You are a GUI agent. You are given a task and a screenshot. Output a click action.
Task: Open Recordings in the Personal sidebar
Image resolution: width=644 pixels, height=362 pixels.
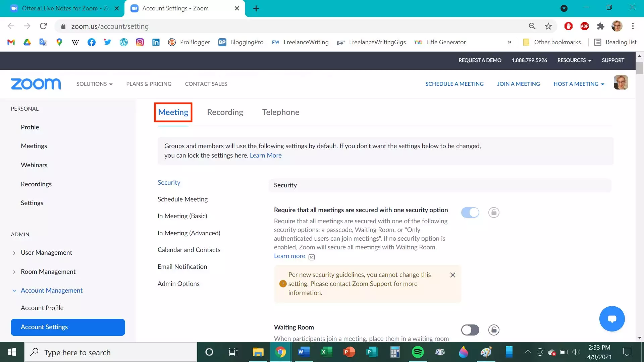point(36,184)
